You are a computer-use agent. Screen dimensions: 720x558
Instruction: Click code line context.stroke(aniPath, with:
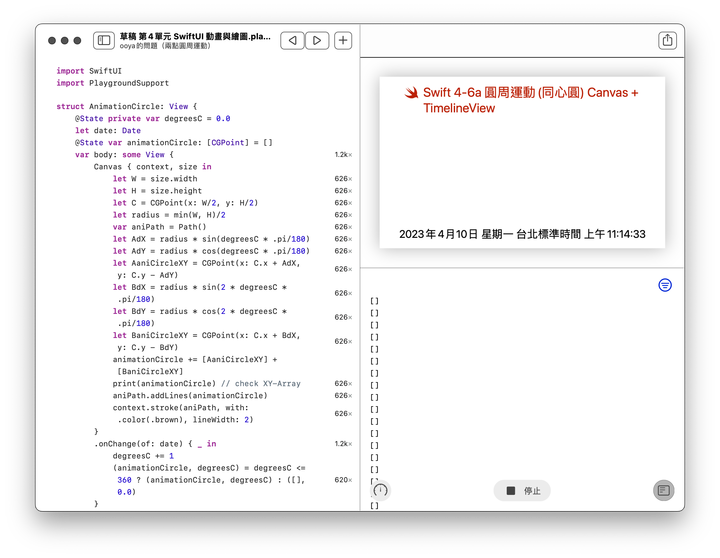tap(183, 413)
